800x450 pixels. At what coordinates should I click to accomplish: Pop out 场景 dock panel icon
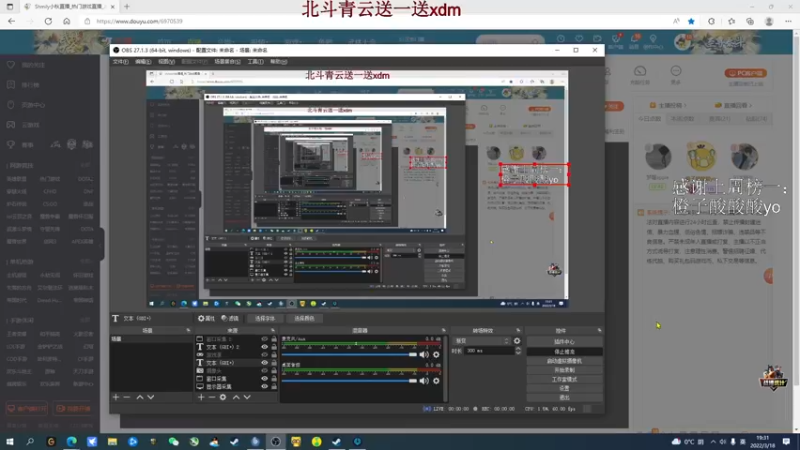pos(188,331)
